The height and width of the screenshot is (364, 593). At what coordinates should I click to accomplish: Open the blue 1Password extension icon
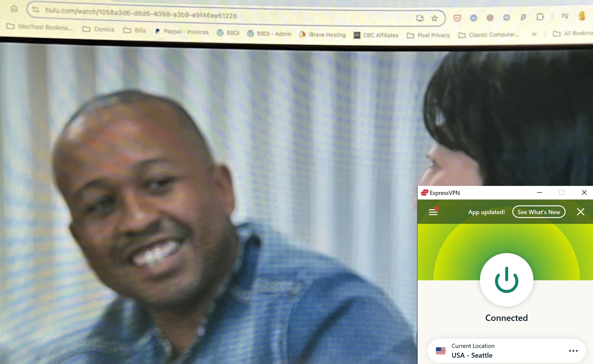[x=473, y=18]
